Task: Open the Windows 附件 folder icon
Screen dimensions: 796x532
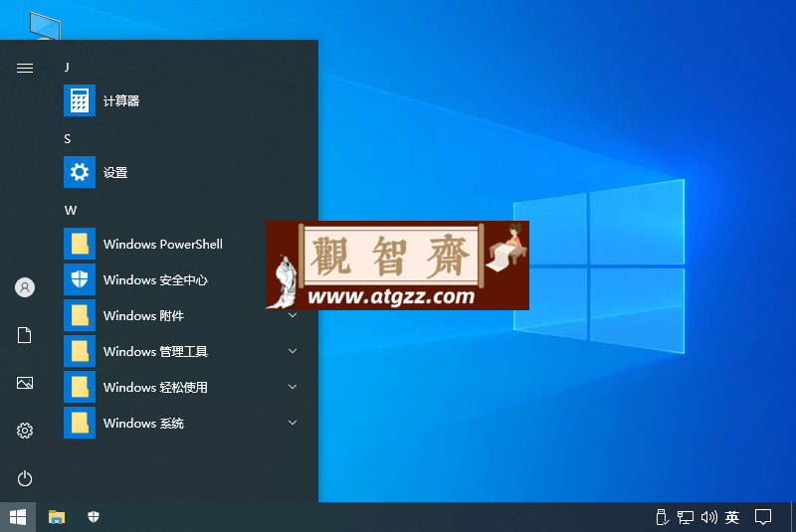Action: point(80,315)
